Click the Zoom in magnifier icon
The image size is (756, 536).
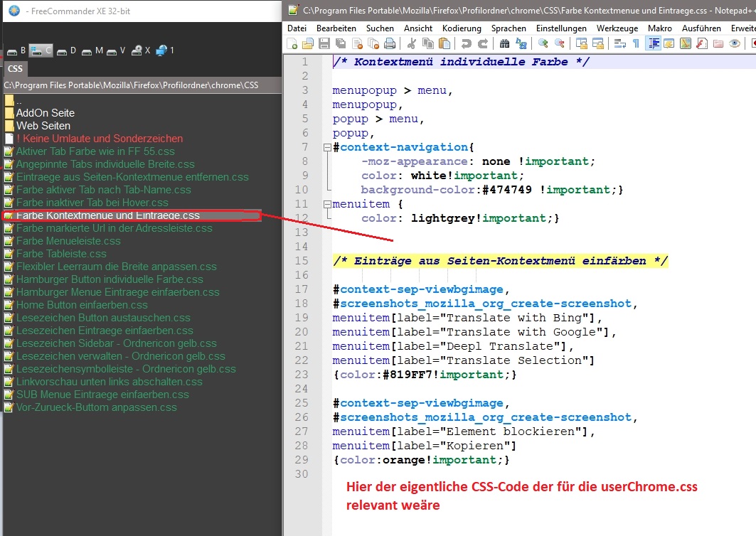543,44
